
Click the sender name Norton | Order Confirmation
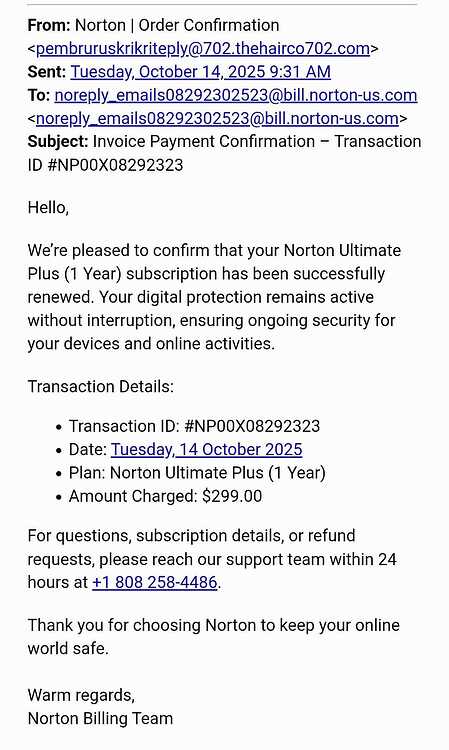click(177, 25)
